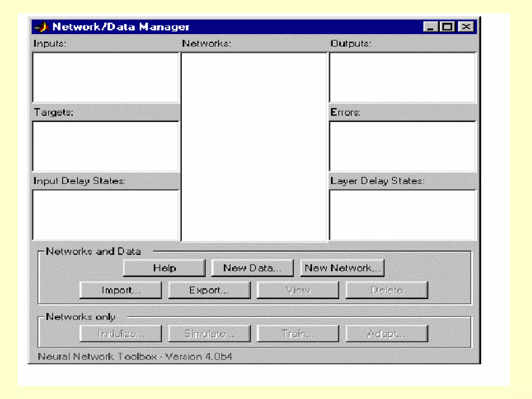This screenshot has width=532, height=399.
Task: Maximize the Network/Data Manager window
Action: click(x=447, y=27)
